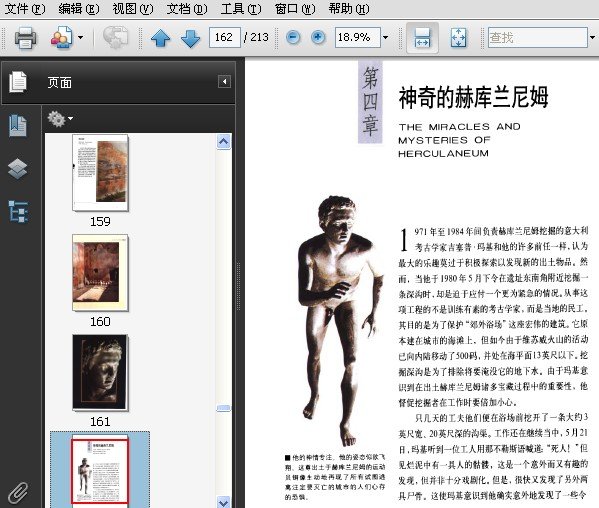Click the page number field showing 162

[x=225, y=37]
